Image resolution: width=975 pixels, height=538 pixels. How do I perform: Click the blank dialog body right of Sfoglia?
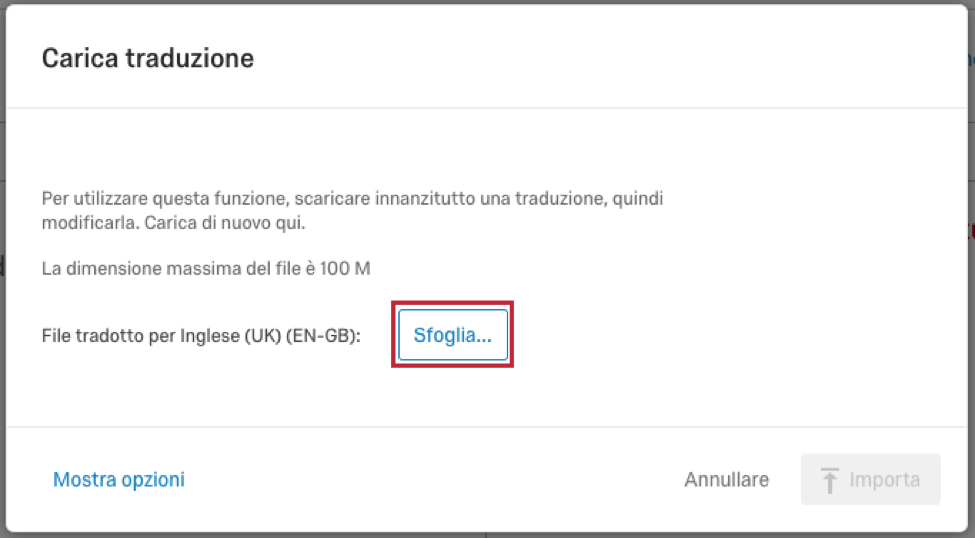pyautogui.click(x=734, y=335)
